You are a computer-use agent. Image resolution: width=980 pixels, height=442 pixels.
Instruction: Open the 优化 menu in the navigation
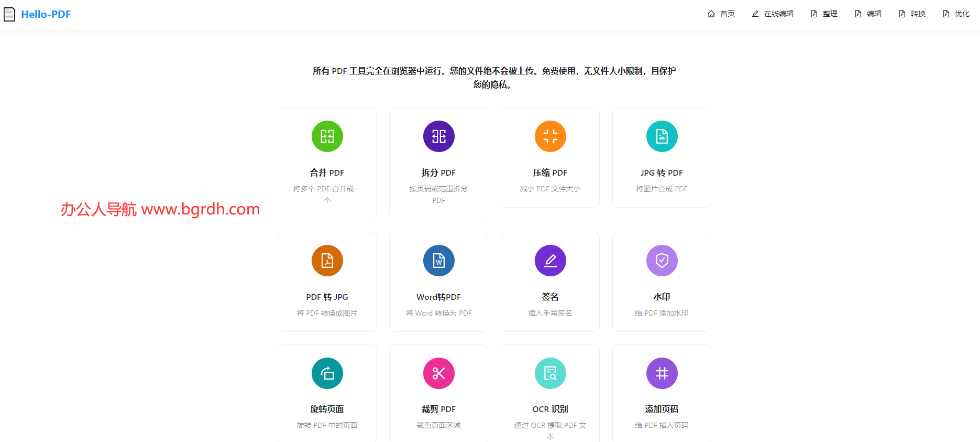(956, 14)
